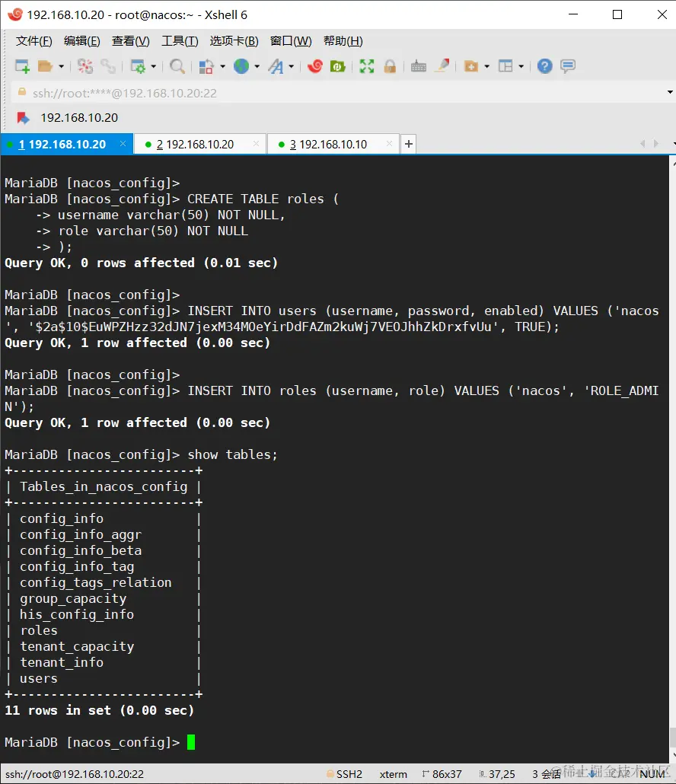Open the 编辑(E) menu
The image size is (676, 784).
click(x=82, y=41)
